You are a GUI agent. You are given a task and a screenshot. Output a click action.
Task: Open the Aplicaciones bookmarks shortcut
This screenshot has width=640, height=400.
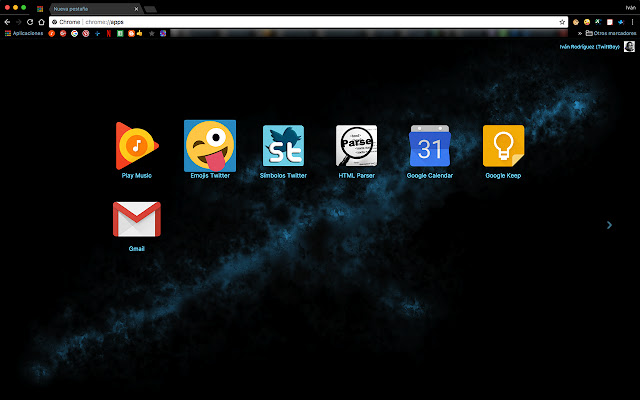[x=24, y=33]
